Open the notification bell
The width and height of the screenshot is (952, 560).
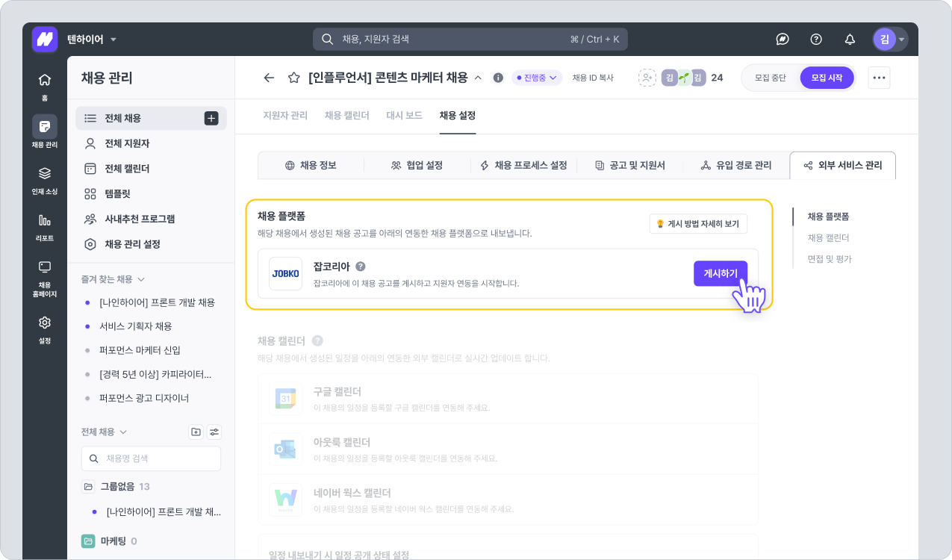pyautogui.click(x=850, y=40)
